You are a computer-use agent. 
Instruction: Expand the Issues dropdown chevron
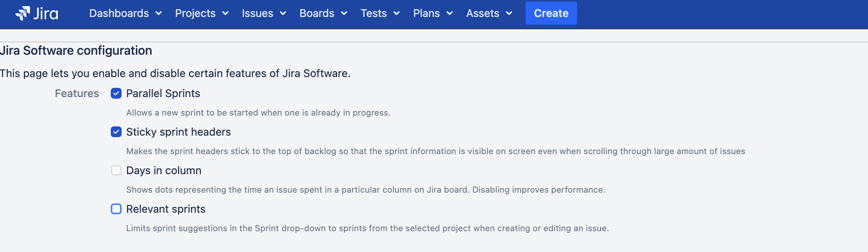click(283, 13)
